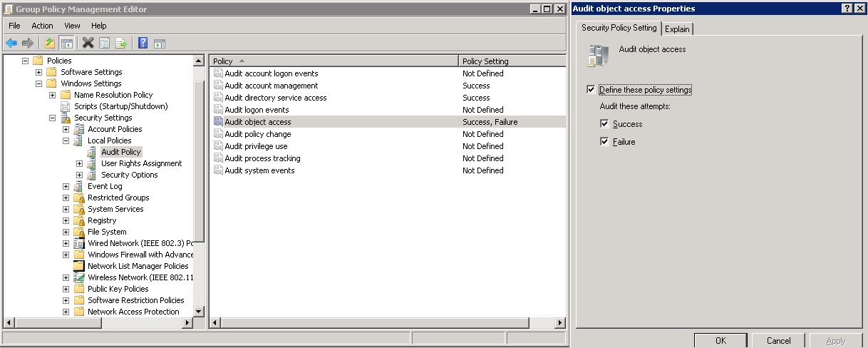Image resolution: width=868 pixels, height=348 pixels.
Task: Click the blue Help question mark icon
Action: pyautogui.click(x=143, y=43)
